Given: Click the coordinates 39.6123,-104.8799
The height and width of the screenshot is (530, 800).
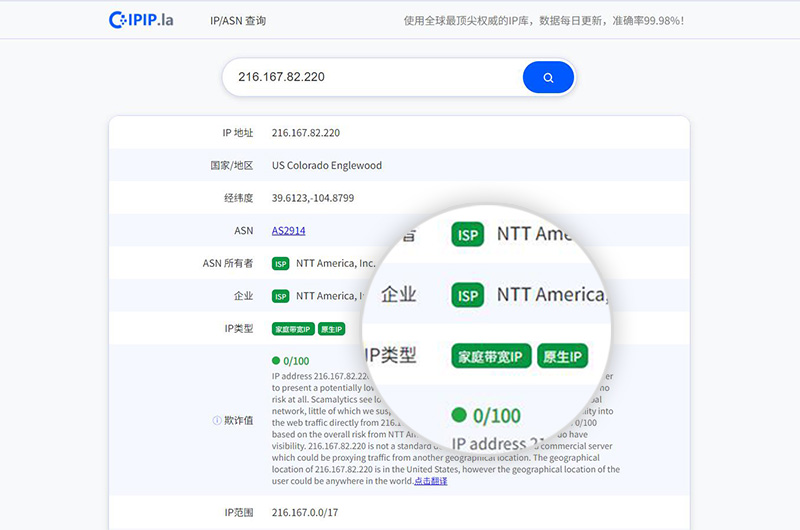Looking at the screenshot, I should (x=313, y=198).
